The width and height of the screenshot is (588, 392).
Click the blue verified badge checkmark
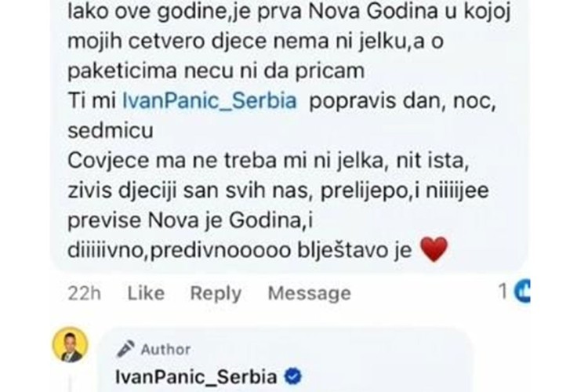[293, 376]
